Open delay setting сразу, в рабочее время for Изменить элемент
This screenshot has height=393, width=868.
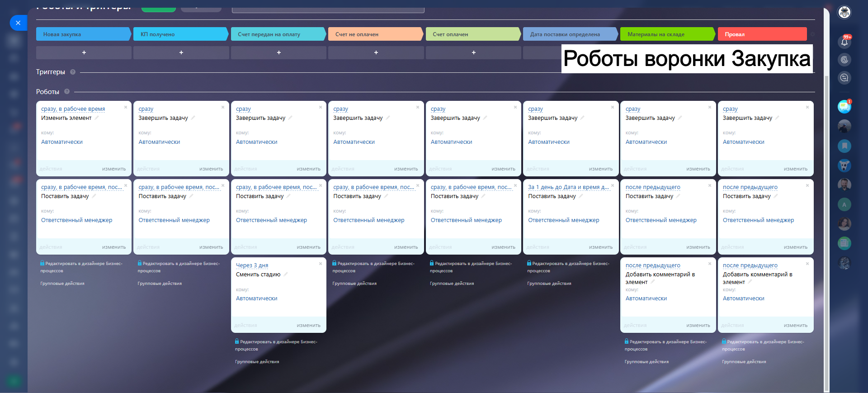[x=73, y=109]
